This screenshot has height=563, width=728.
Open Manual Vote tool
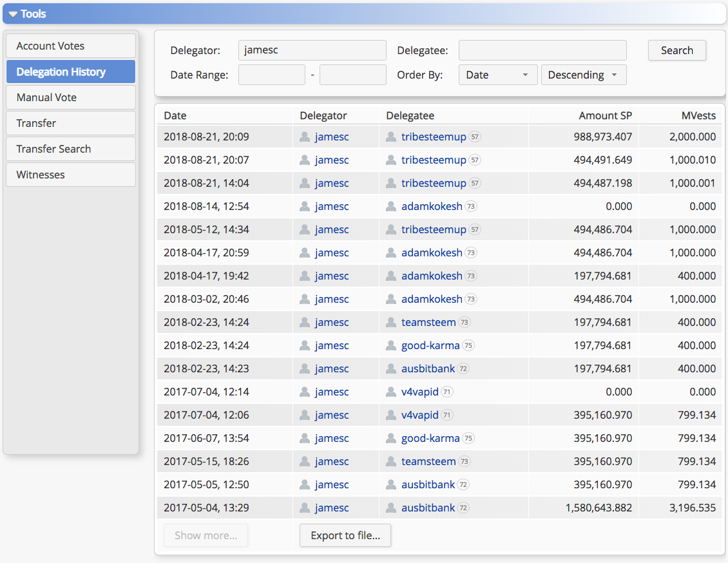click(x=71, y=97)
